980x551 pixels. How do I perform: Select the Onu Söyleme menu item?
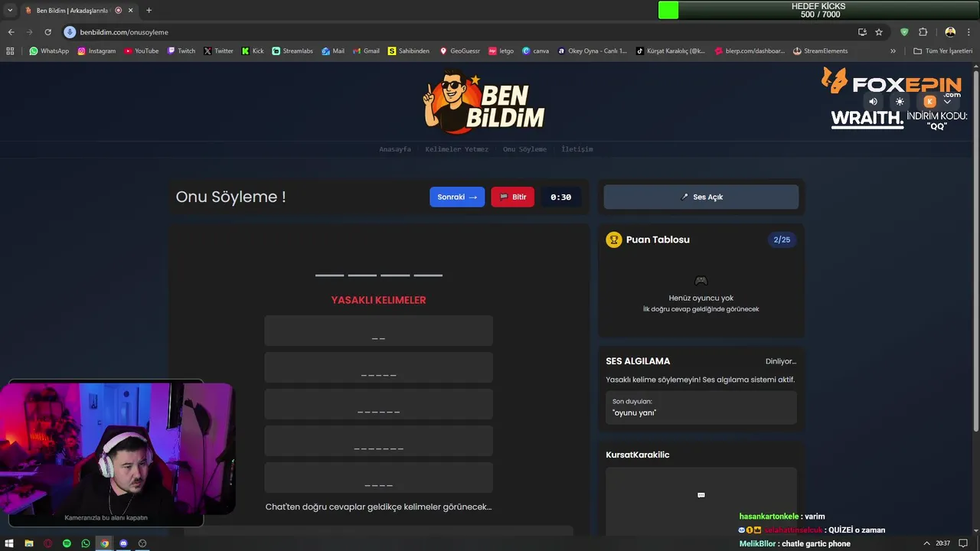coord(524,149)
